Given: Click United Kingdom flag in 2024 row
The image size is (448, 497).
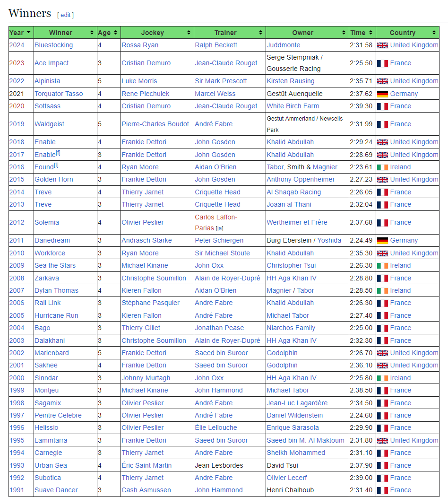Looking at the screenshot, I should (x=382, y=45).
